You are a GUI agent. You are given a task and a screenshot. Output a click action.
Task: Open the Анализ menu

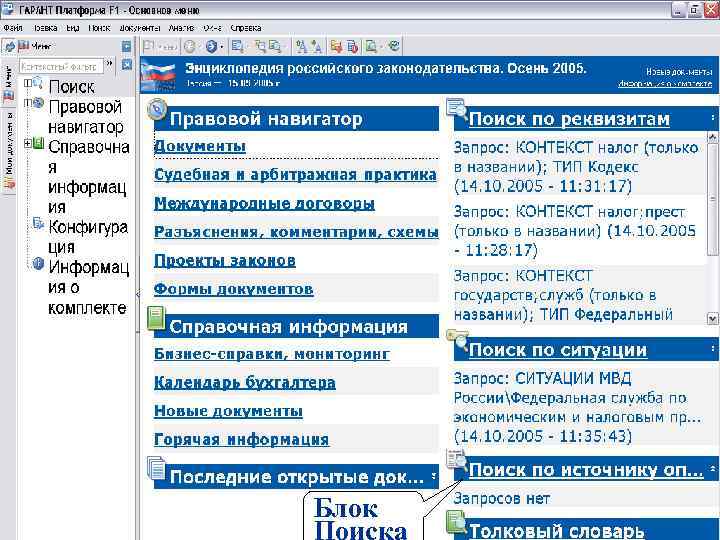tap(181, 28)
